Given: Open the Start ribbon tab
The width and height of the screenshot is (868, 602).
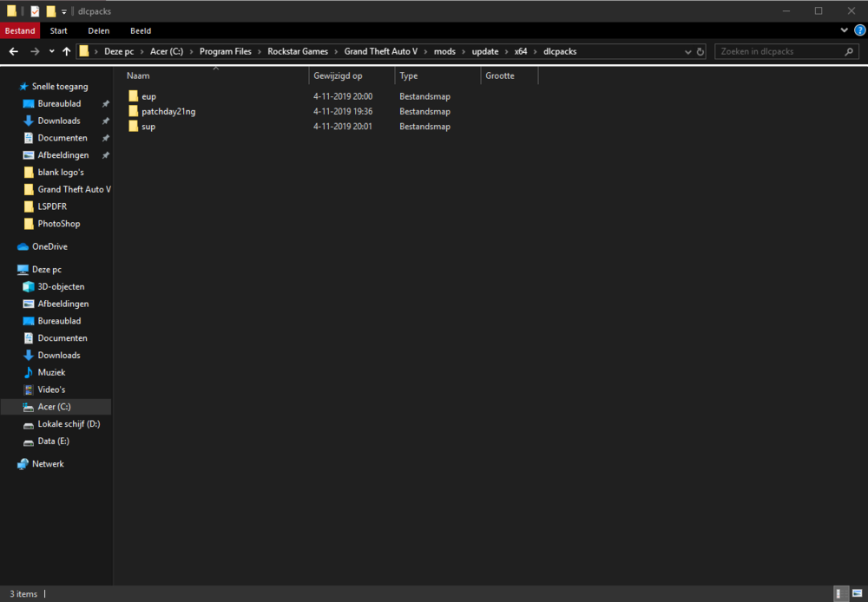Looking at the screenshot, I should pos(59,31).
